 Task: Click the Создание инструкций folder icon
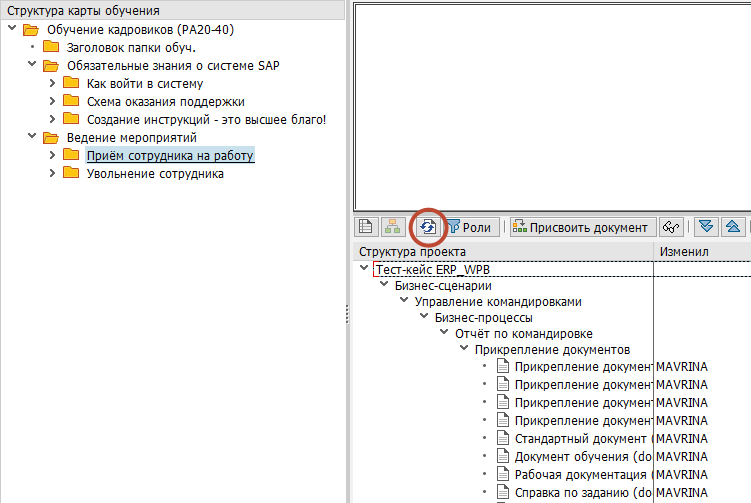coord(71,119)
